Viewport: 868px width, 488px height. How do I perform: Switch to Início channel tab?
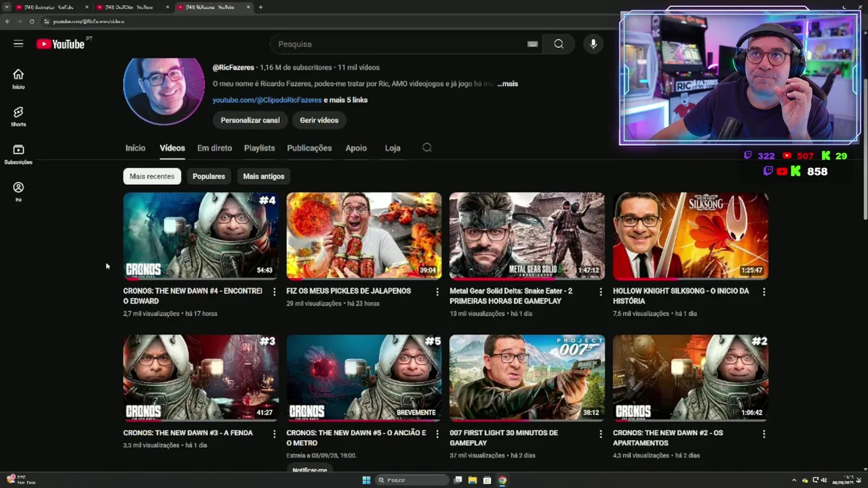click(135, 148)
